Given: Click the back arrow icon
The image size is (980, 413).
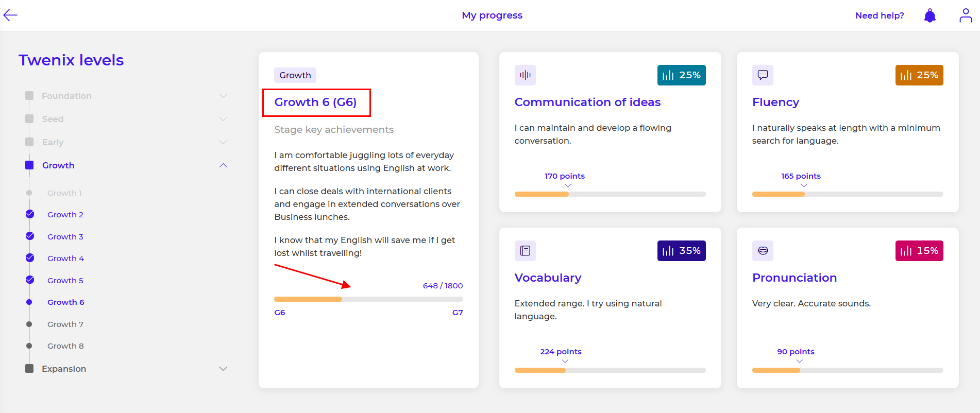Looking at the screenshot, I should coord(10,15).
